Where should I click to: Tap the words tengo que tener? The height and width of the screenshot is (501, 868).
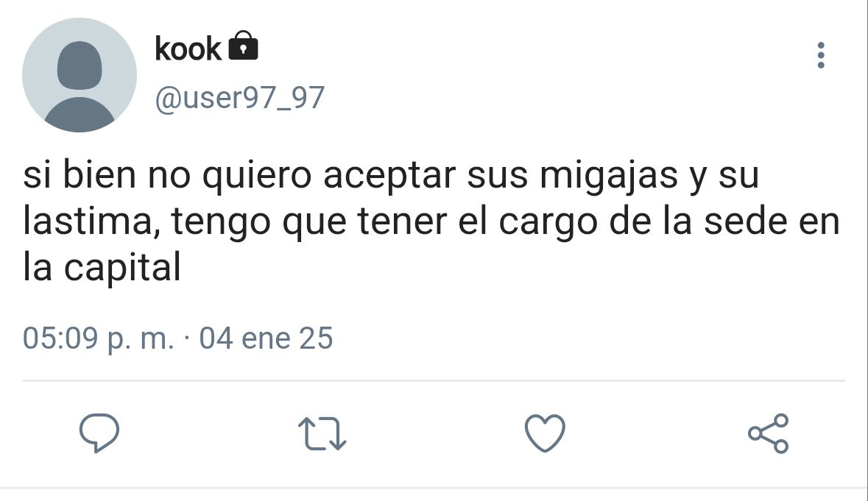309,223
